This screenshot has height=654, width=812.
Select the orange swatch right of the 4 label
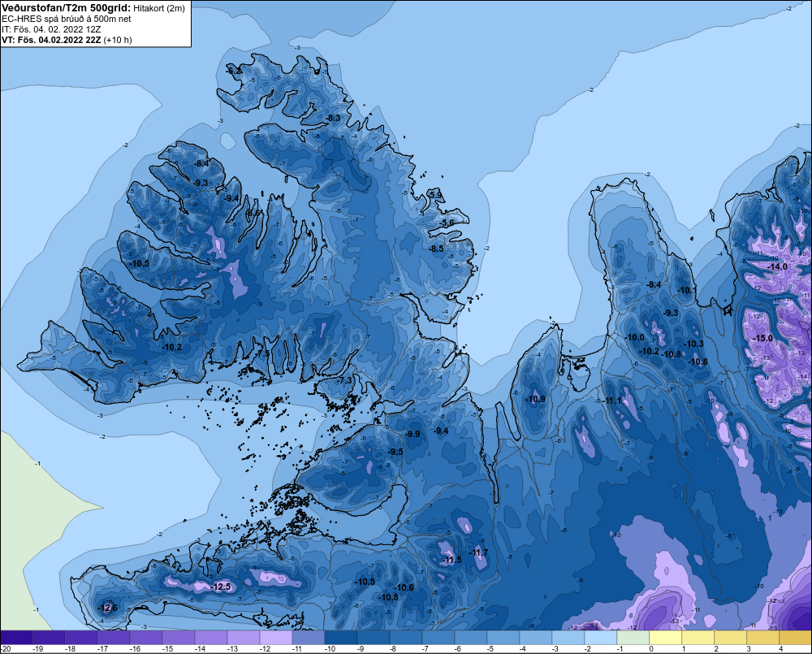[x=796, y=638]
